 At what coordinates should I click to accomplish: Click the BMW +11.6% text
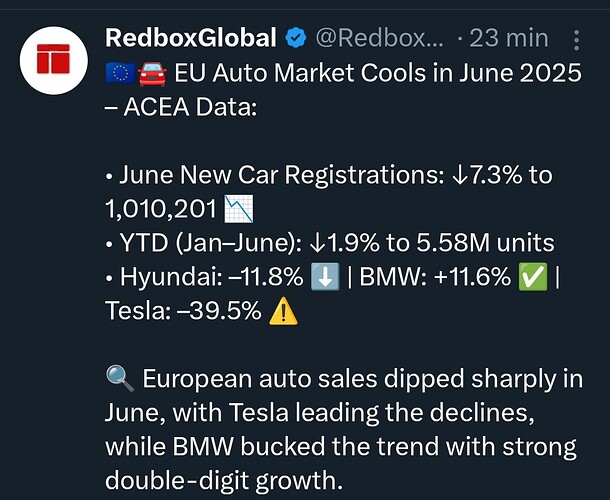coord(435,277)
